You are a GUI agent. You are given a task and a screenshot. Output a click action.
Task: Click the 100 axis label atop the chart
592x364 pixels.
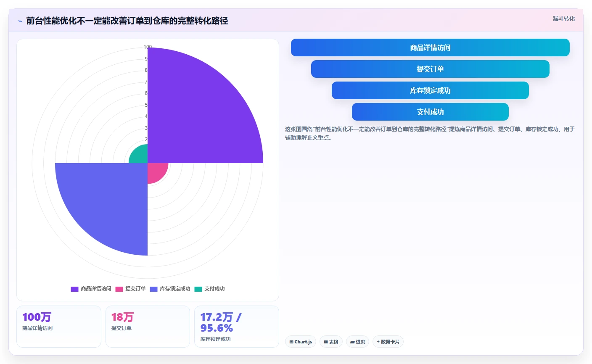click(x=148, y=47)
